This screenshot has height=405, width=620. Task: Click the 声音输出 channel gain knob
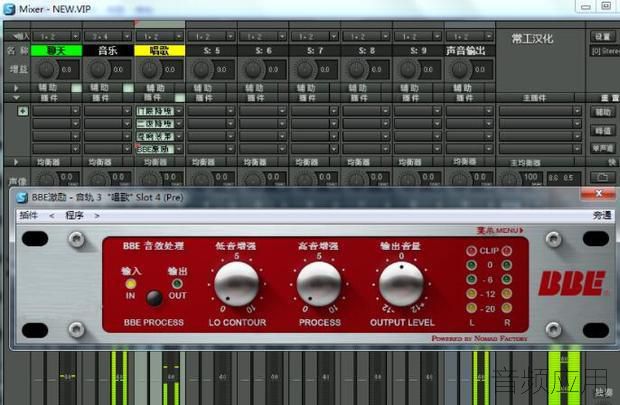[460, 69]
